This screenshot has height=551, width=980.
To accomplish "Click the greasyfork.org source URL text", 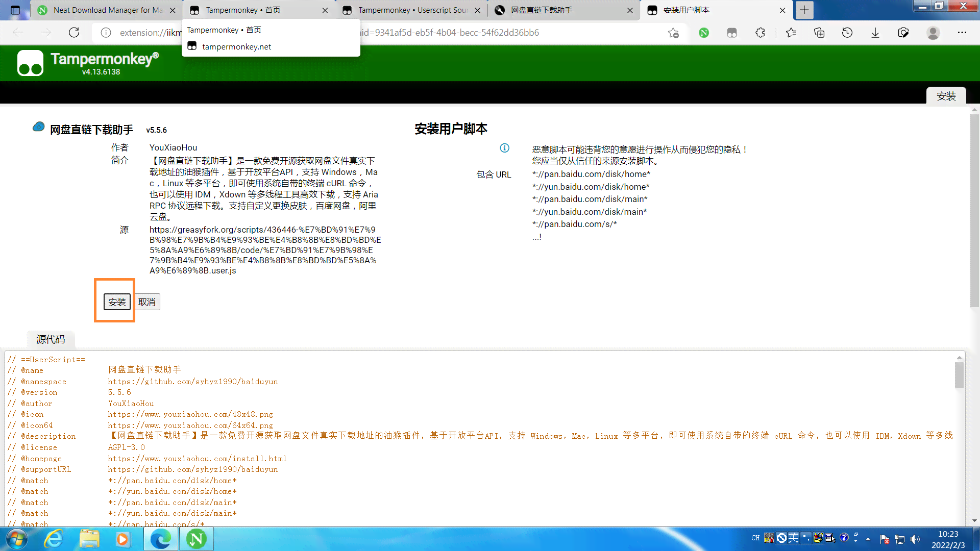I will pos(265,250).
